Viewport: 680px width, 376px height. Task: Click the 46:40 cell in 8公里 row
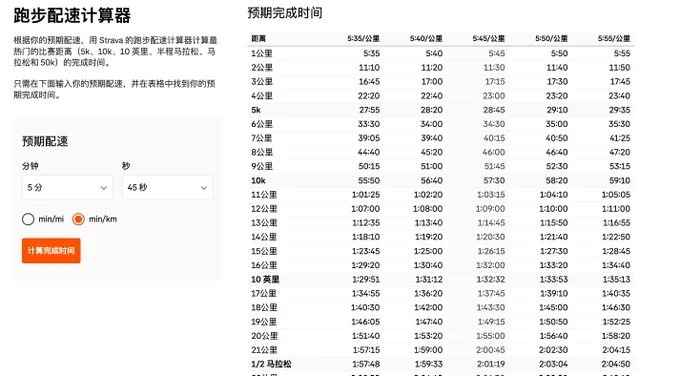click(x=557, y=152)
